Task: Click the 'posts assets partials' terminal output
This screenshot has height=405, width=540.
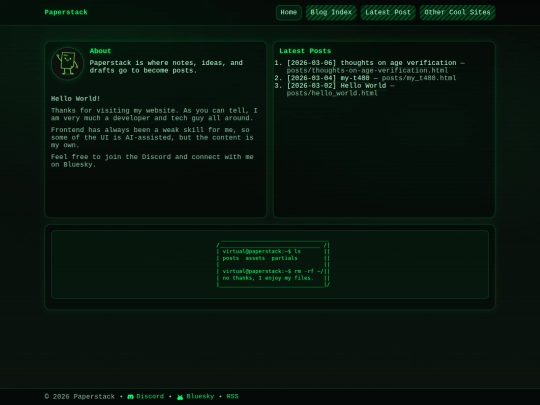Action: coord(260,258)
